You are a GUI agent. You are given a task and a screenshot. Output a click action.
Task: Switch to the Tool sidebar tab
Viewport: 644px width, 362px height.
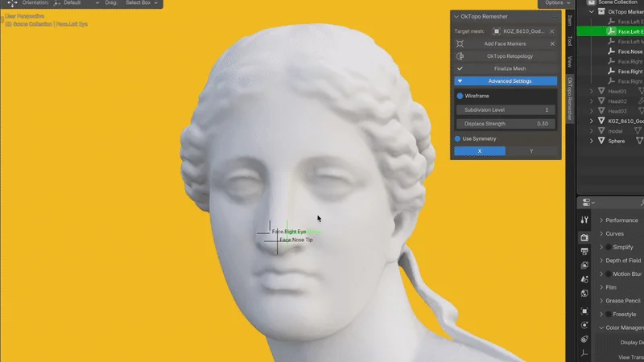(570, 41)
